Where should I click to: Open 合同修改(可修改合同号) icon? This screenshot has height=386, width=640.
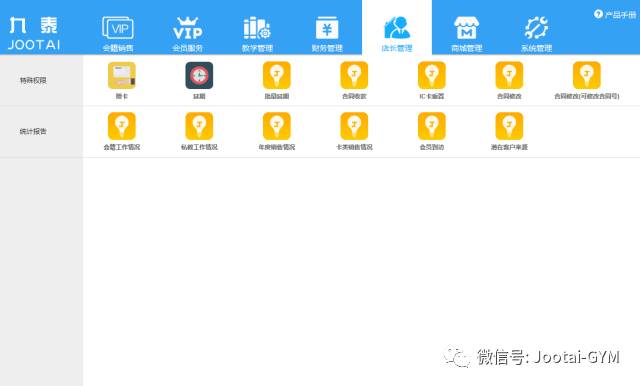(x=587, y=75)
